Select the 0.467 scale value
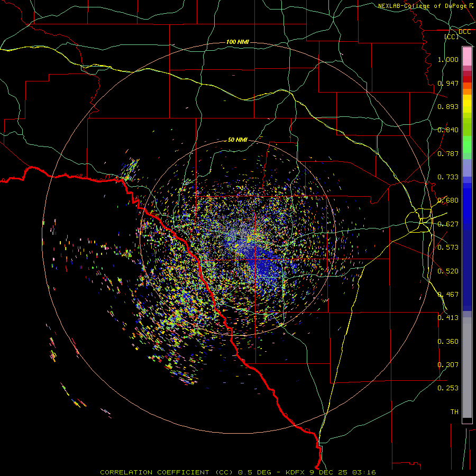Viewport: 476px width, 476px height. [x=448, y=294]
